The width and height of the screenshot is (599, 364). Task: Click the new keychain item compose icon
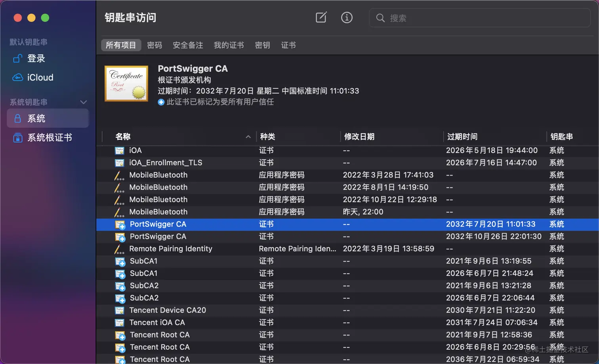pyautogui.click(x=321, y=17)
